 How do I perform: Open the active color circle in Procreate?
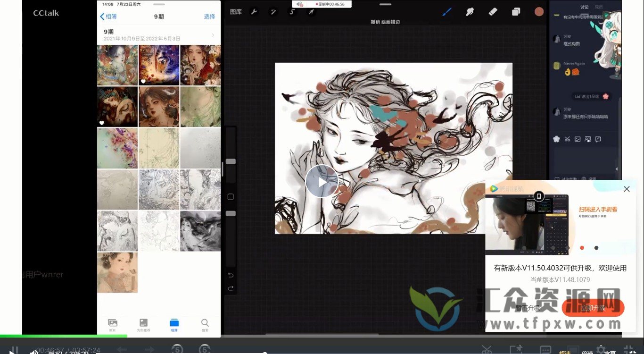[539, 12]
